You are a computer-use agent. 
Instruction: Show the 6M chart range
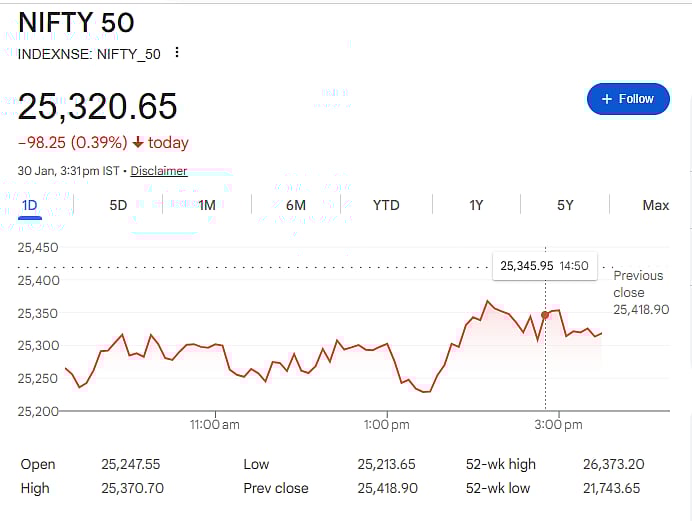click(296, 205)
